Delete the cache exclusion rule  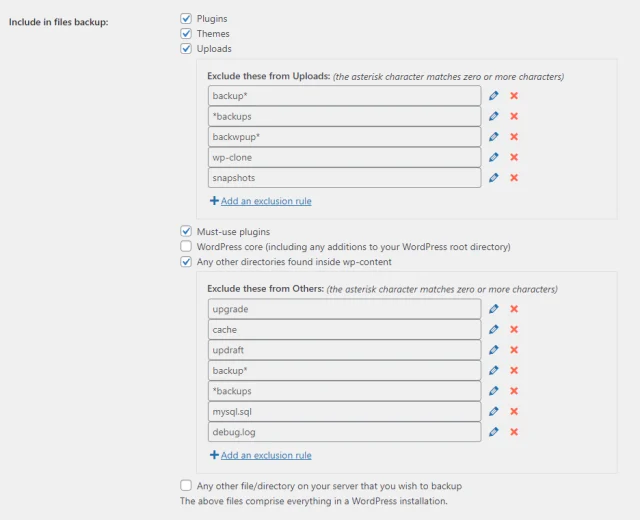(514, 329)
